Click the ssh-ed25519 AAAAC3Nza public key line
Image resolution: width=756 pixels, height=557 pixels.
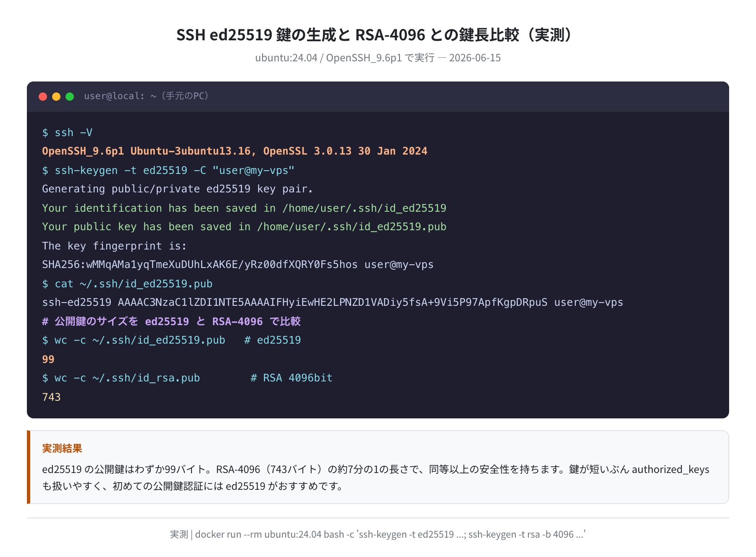coord(333,302)
